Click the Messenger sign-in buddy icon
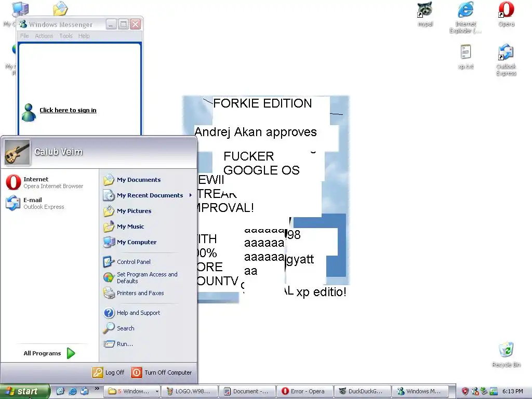Image resolution: width=532 pixels, height=399 pixels. click(x=29, y=112)
